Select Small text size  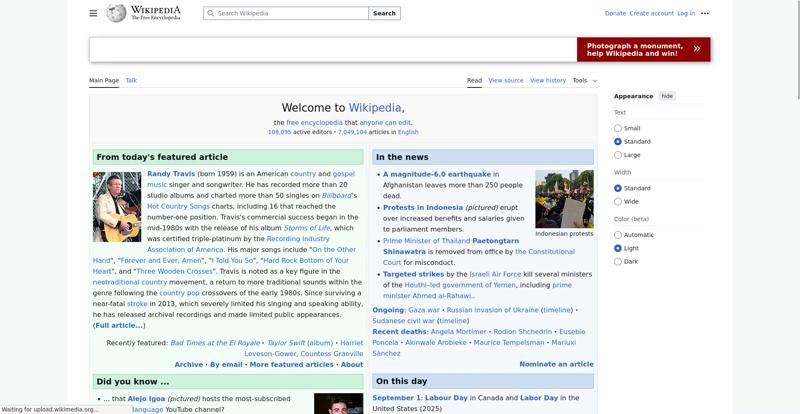click(x=618, y=128)
